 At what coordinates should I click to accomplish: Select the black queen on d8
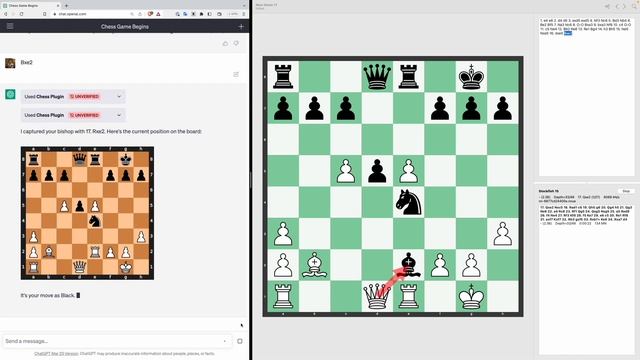(377, 76)
